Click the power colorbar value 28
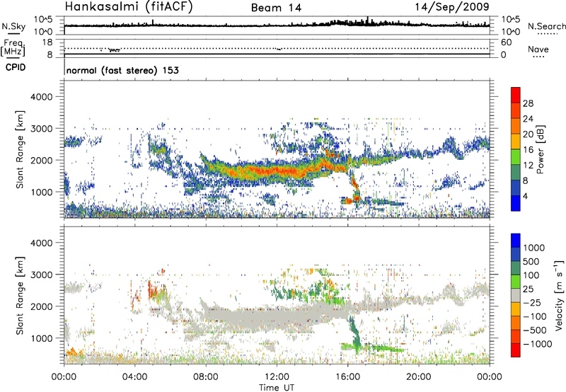This screenshot has width=566, height=392. point(528,103)
